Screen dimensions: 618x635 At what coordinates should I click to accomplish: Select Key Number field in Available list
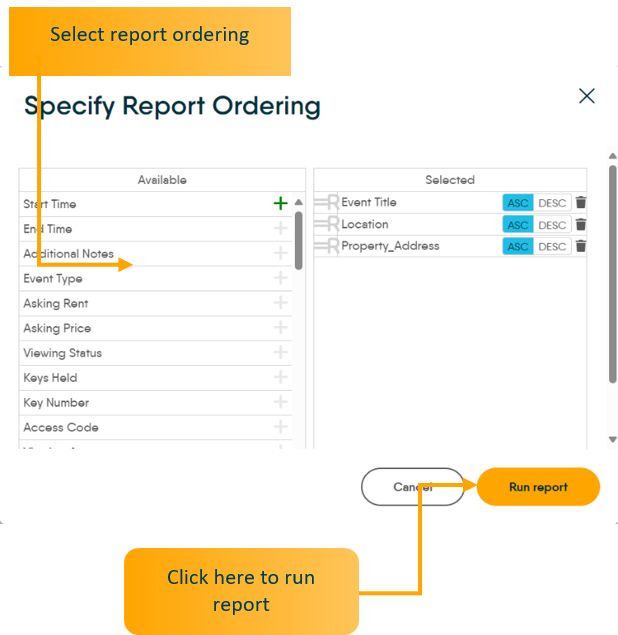(56, 402)
